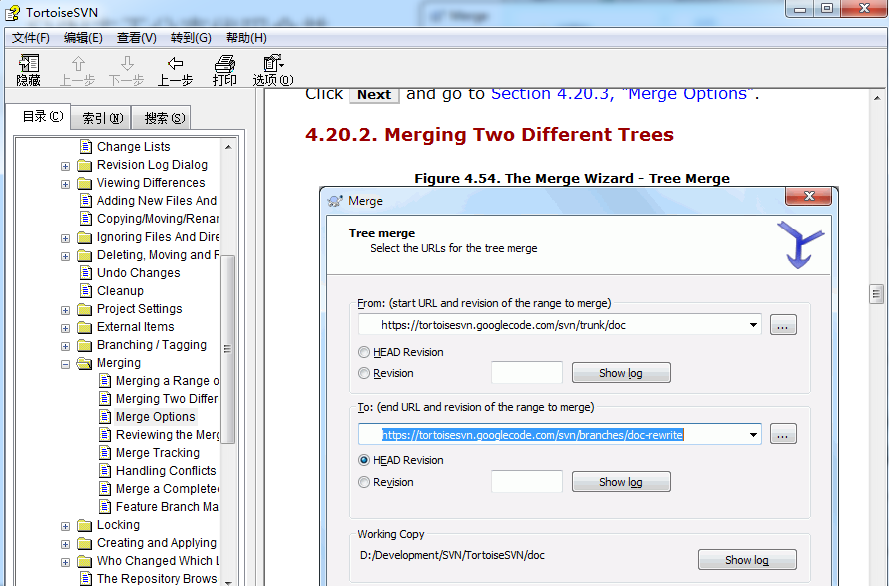Open the Merge a Completed Branch item
This screenshot has width=889, height=586.
click(167, 489)
